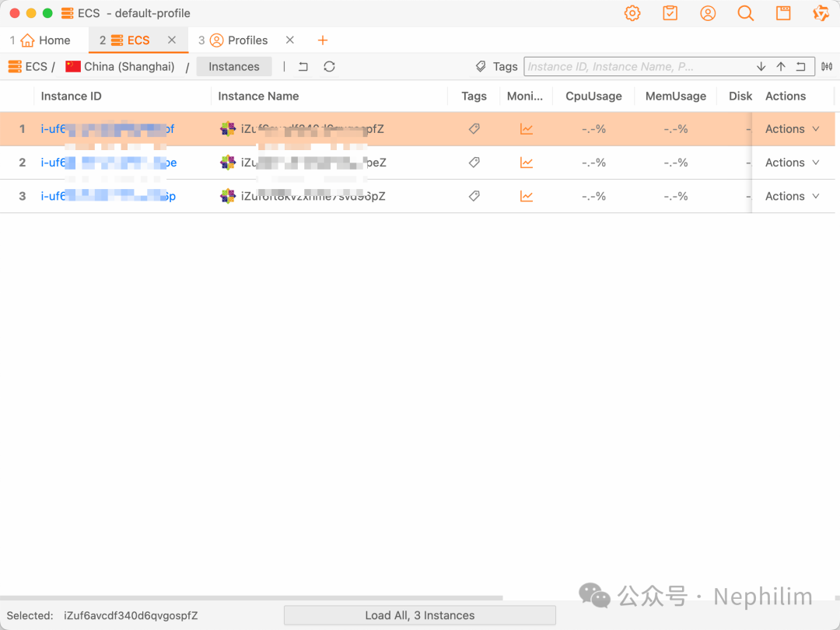Open the task checklist icon in title bar
Viewport: 840px width, 630px height.
[x=670, y=13]
